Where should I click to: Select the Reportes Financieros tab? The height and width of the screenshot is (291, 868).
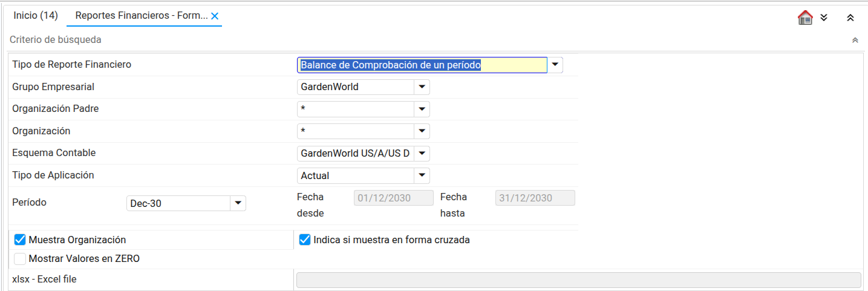click(142, 16)
